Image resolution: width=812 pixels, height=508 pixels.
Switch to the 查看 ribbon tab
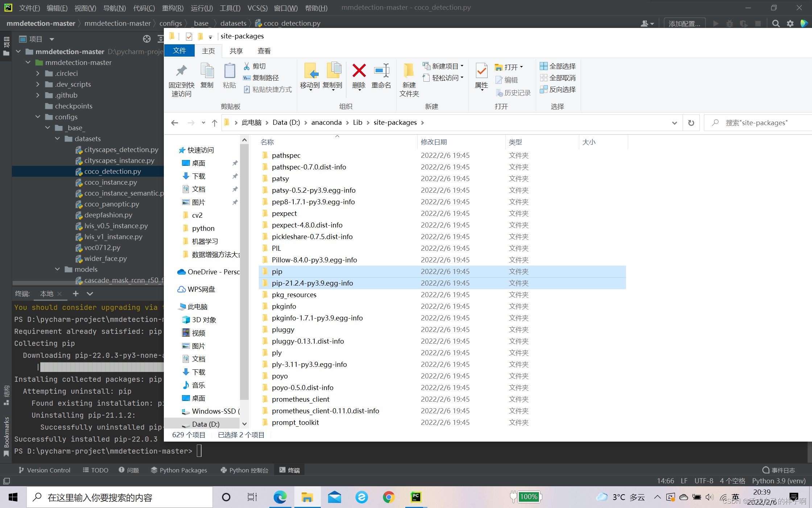click(x=264, y=51)
